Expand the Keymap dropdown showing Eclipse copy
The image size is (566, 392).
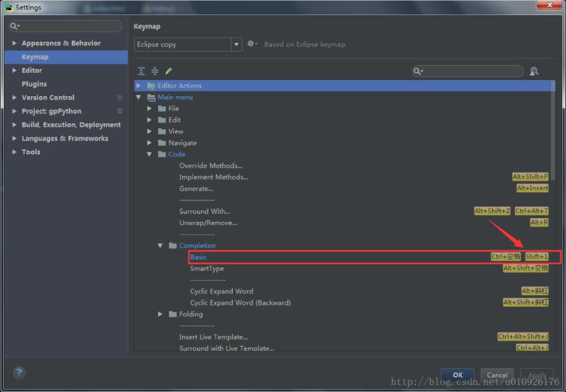[x=236, y=44]
